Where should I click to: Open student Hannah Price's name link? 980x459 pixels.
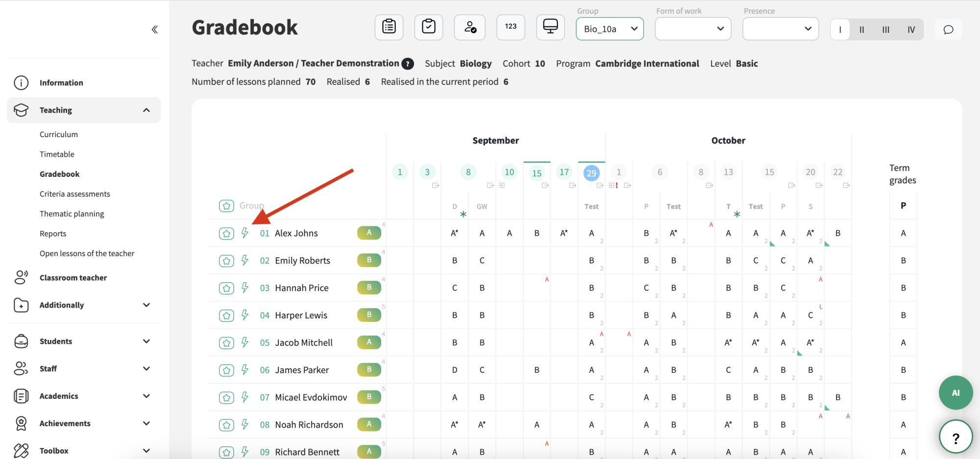point(302,288)
